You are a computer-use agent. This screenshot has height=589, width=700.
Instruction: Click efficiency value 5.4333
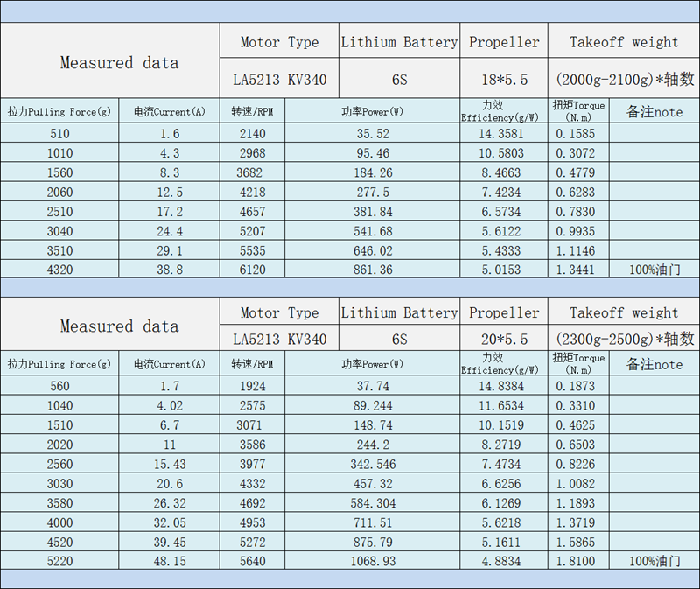pyautogui.click(x=504, y=250)
